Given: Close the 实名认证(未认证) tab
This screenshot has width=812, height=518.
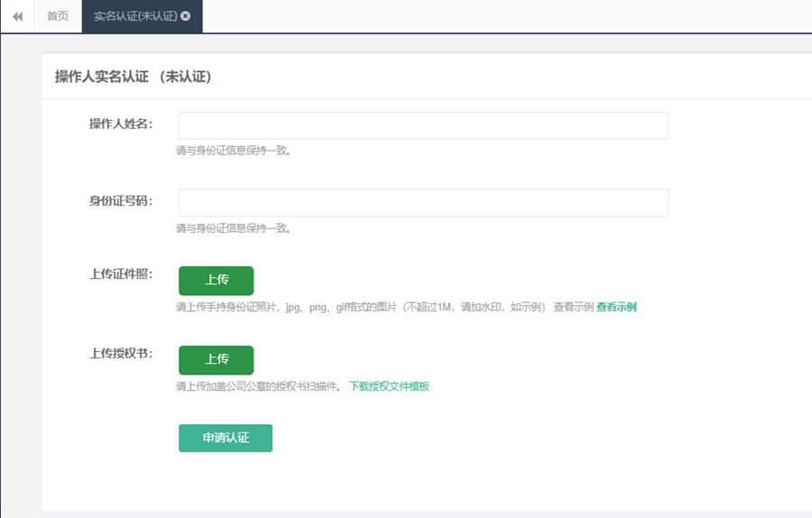Looking at the screenshot, I should point(185,16).
